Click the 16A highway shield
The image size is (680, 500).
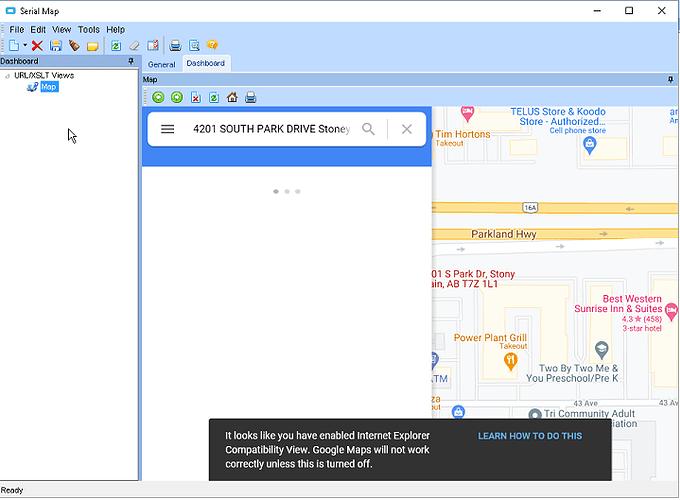click(530, 208)
